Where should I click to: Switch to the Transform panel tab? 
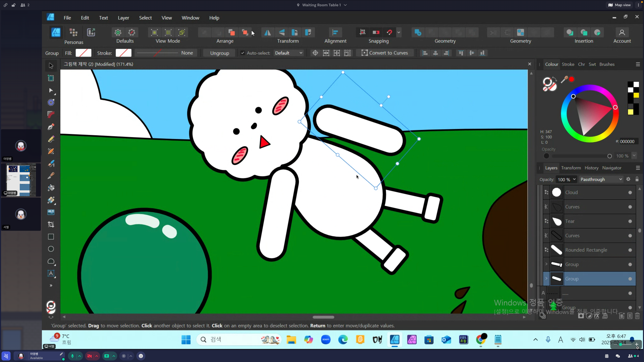coord(571,168)
